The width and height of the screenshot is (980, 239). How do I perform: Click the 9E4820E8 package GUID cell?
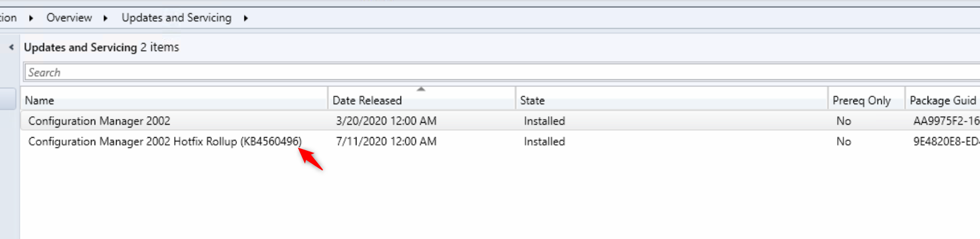945,141
